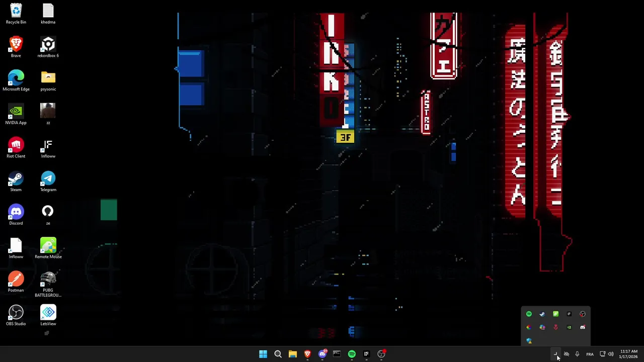Click the volume speaker icon
The image size is (644, 362).
(611, 354)
